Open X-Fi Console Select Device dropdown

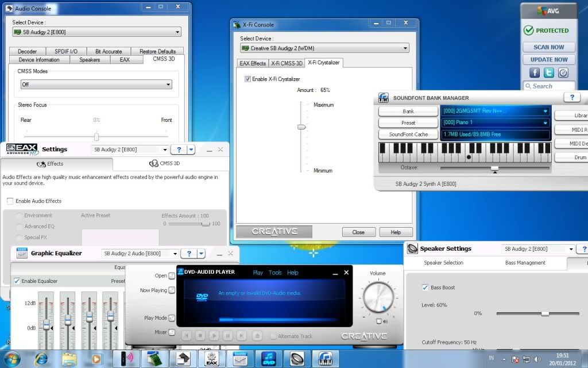point(324,48)
